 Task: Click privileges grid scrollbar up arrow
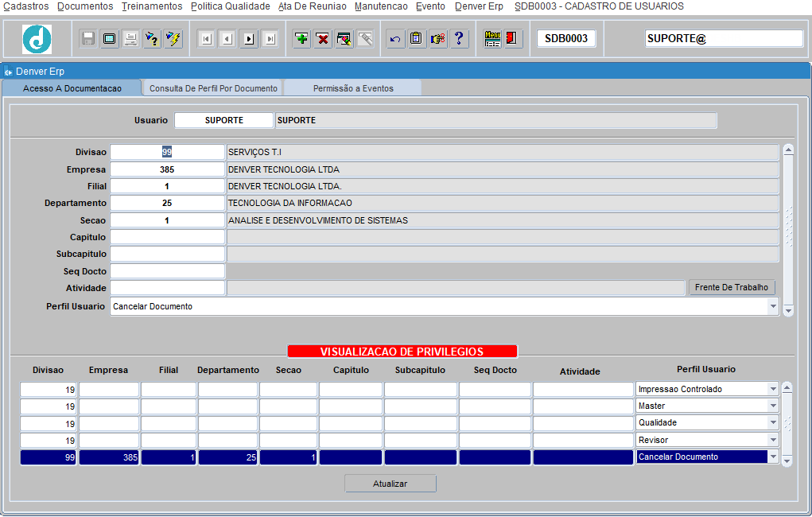click(x=787, y=387)
